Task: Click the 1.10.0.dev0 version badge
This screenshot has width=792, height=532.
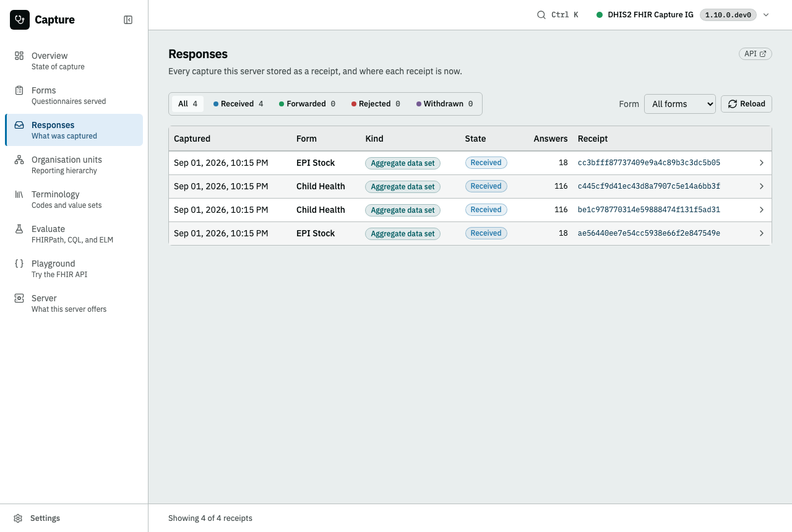Action: pyautogui.click(x=728, y=15)
